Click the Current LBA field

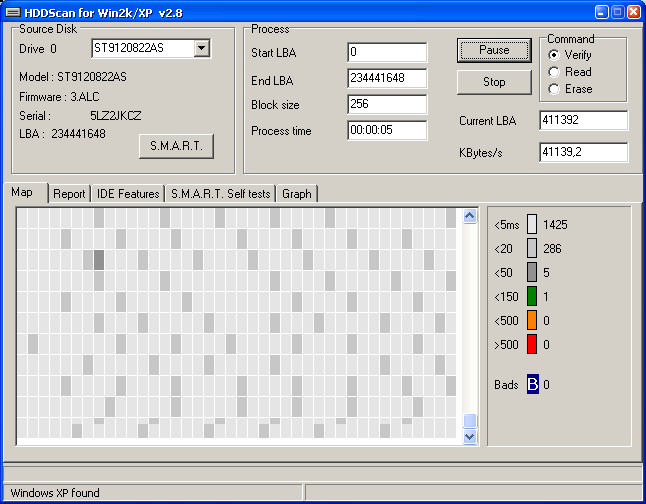pos(583,120)
